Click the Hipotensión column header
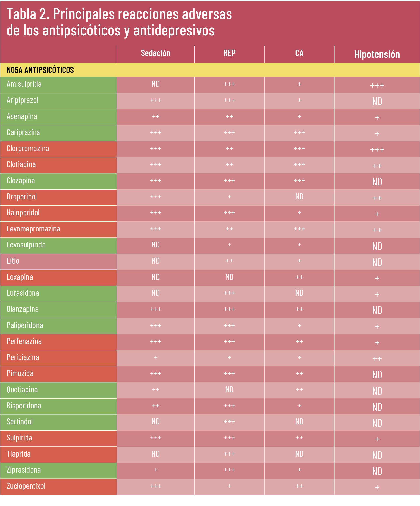420x506 pixels. coord(377,54)
